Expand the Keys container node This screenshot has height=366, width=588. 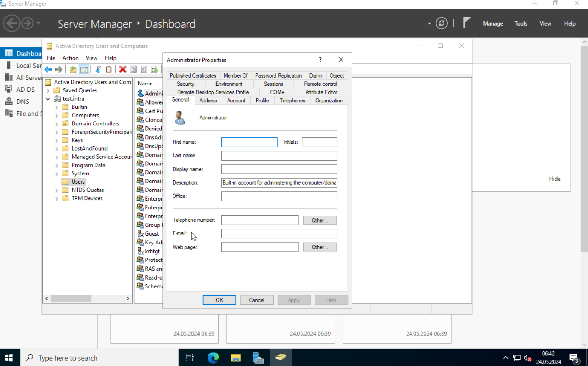pyautogui.click(x=57, y=140)
